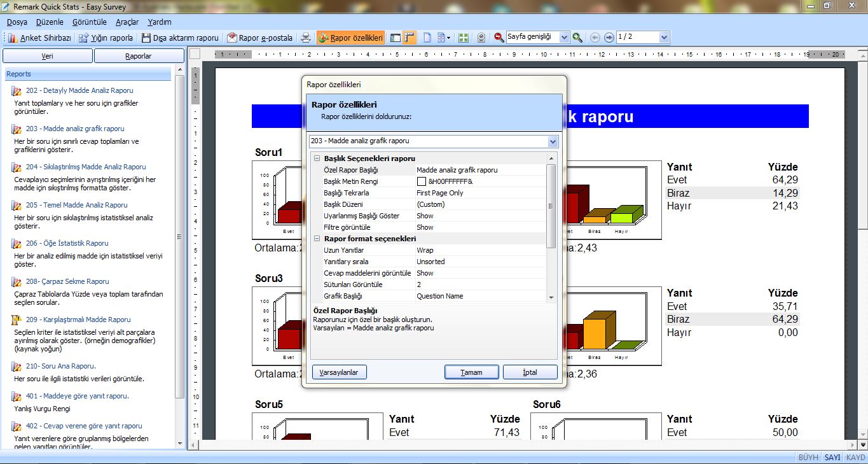Viewport: 868px width, 464px height.
Task: Toggle the task pane layout button
Action: click(x=396, y=38)
